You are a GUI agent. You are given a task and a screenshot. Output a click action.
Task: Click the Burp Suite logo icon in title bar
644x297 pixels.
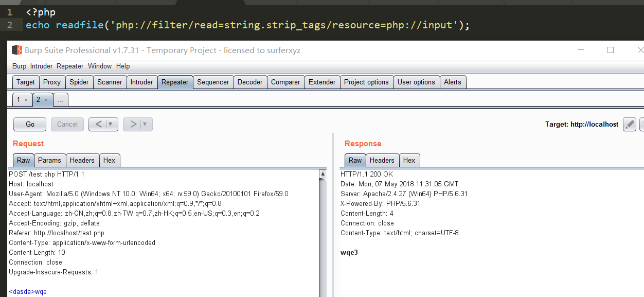(17, 50)
